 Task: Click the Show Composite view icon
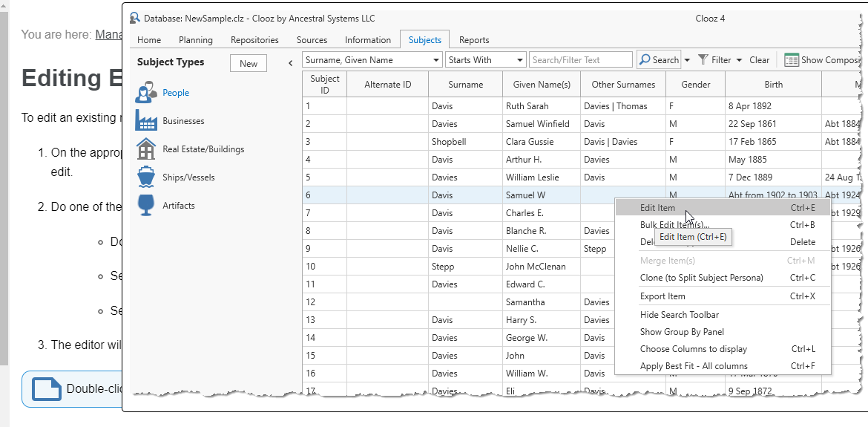pyautogui.click(x=791, y=60)
